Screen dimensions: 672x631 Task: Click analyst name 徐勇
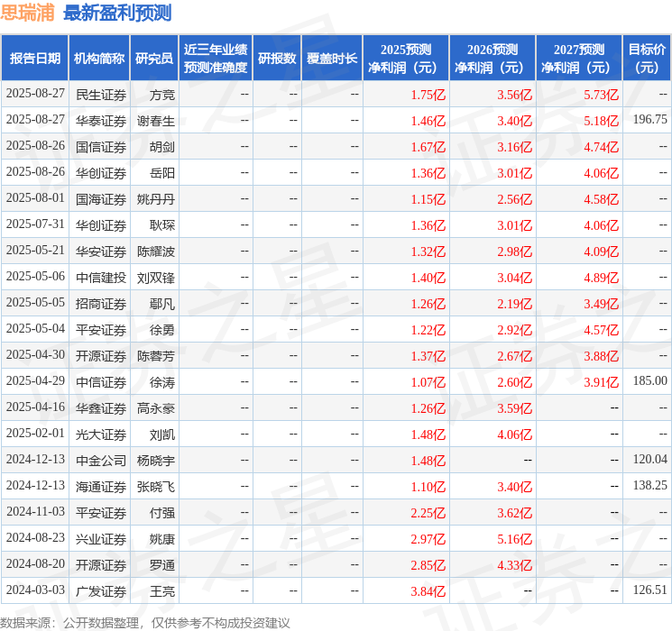pyautogui.click(x=162, y=330)
